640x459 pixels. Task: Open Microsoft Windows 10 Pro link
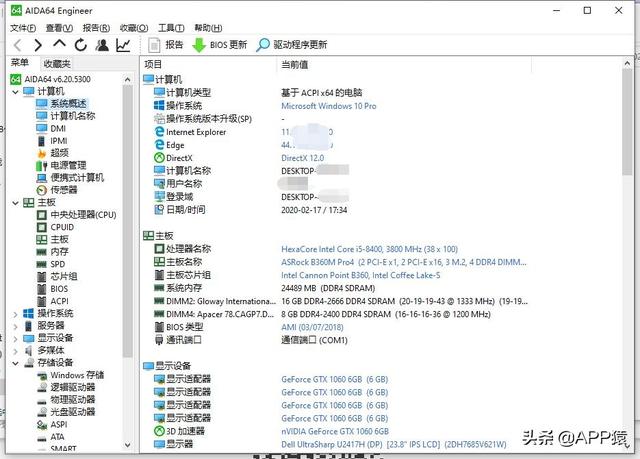329,106
